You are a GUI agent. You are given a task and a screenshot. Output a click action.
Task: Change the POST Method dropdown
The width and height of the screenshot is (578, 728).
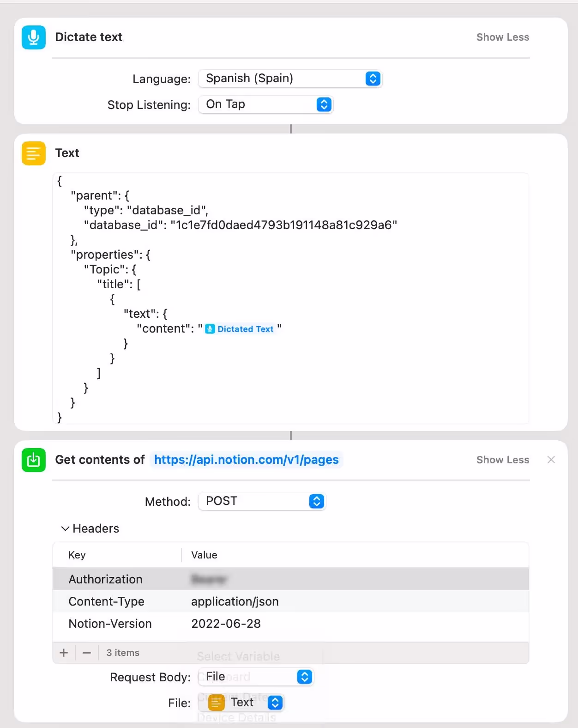pyautogui.click(x=262, y=501)
